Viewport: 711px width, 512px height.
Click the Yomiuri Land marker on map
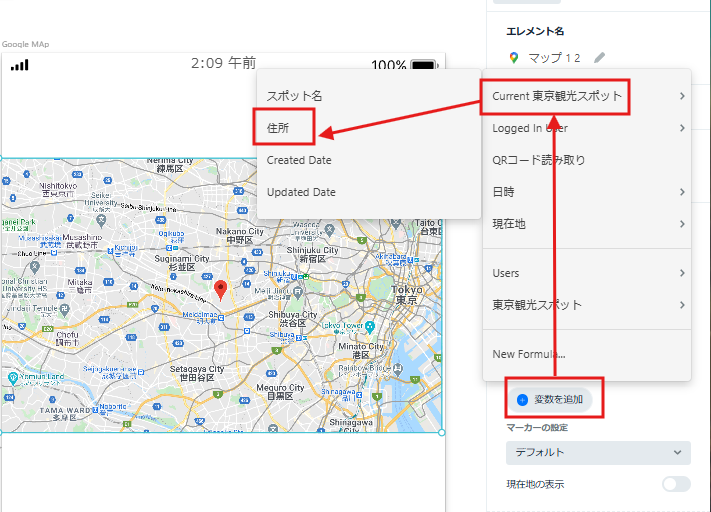coord(13,377)
